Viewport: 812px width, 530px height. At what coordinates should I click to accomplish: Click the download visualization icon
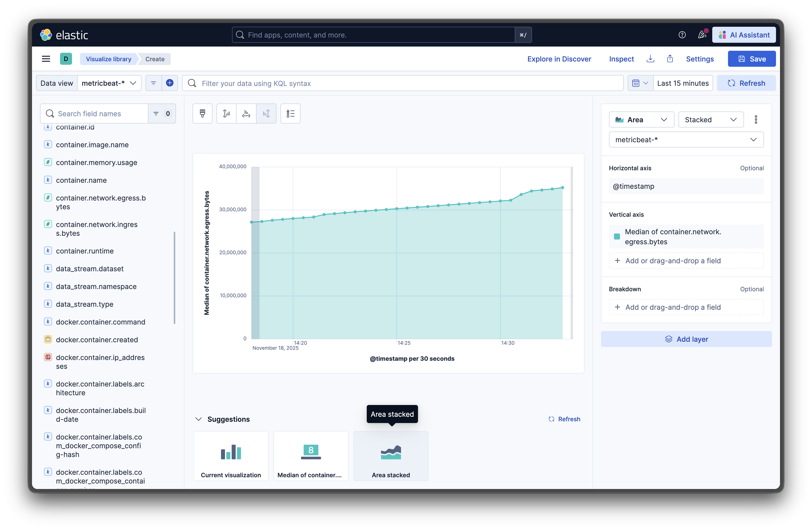point(650,59)
